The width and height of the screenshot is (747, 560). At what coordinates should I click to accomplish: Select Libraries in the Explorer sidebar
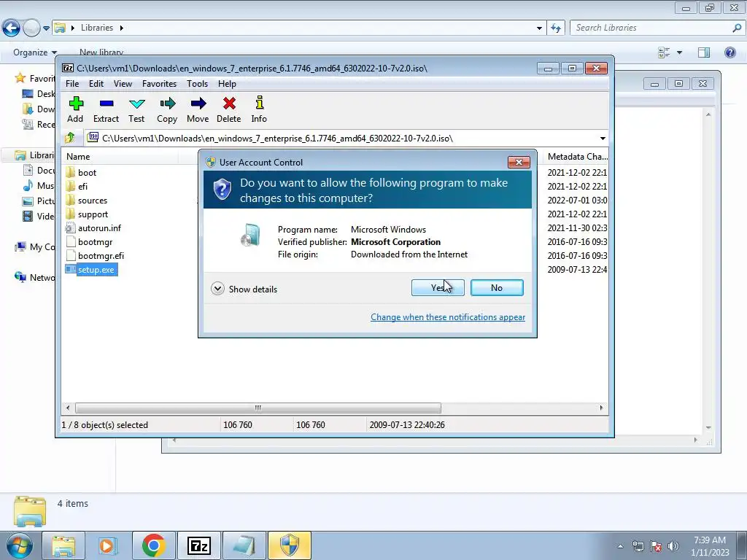click(34, 155)
